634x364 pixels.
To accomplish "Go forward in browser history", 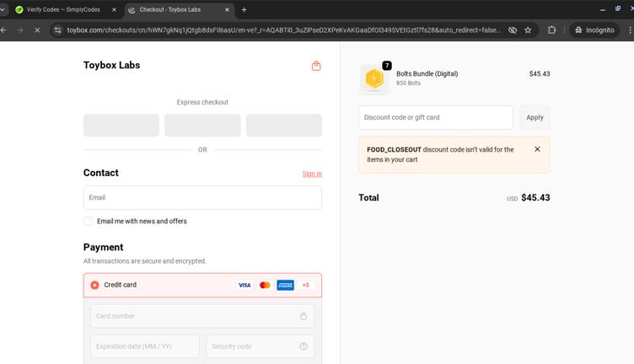I will (20, 29).
